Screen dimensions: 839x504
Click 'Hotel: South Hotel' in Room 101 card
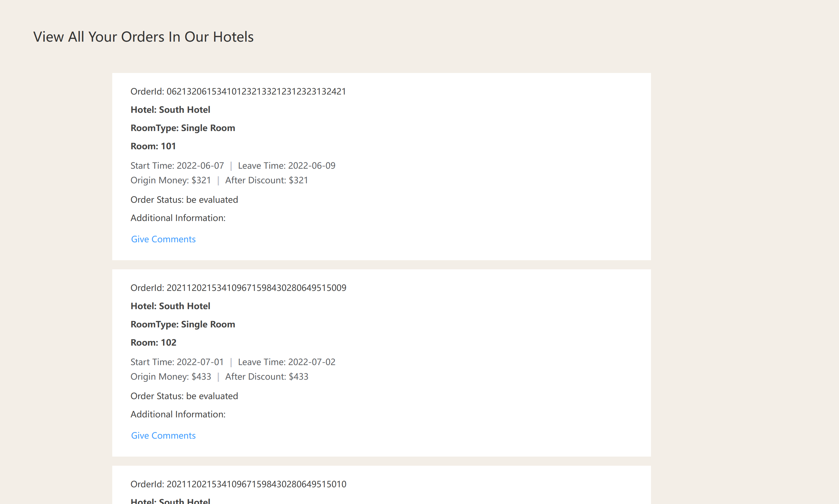coord(170,110)
